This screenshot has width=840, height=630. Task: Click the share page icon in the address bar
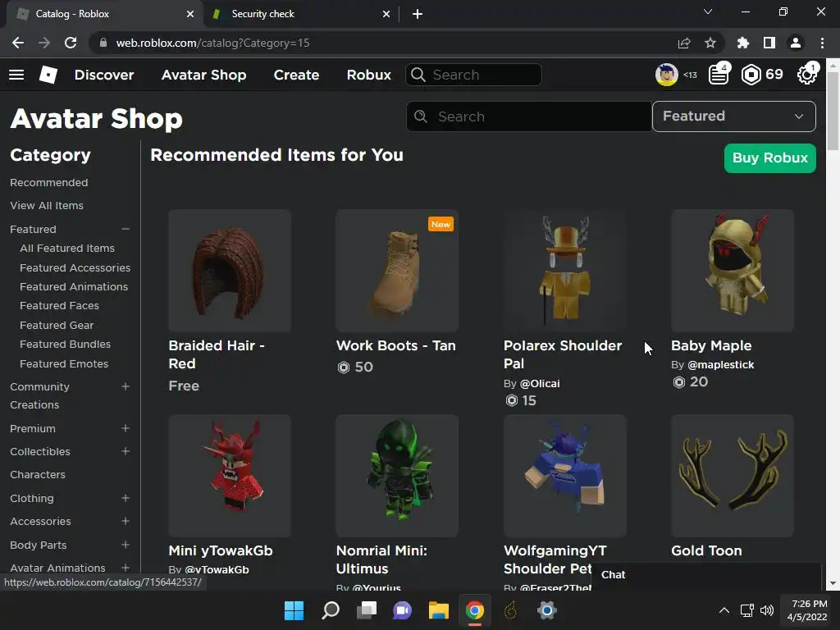684,43
